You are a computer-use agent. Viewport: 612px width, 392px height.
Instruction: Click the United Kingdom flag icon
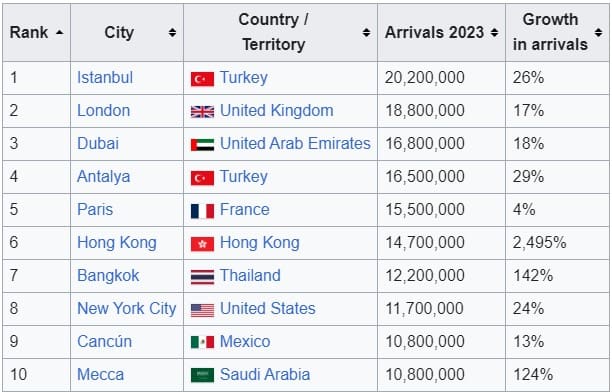coord(202,112)
